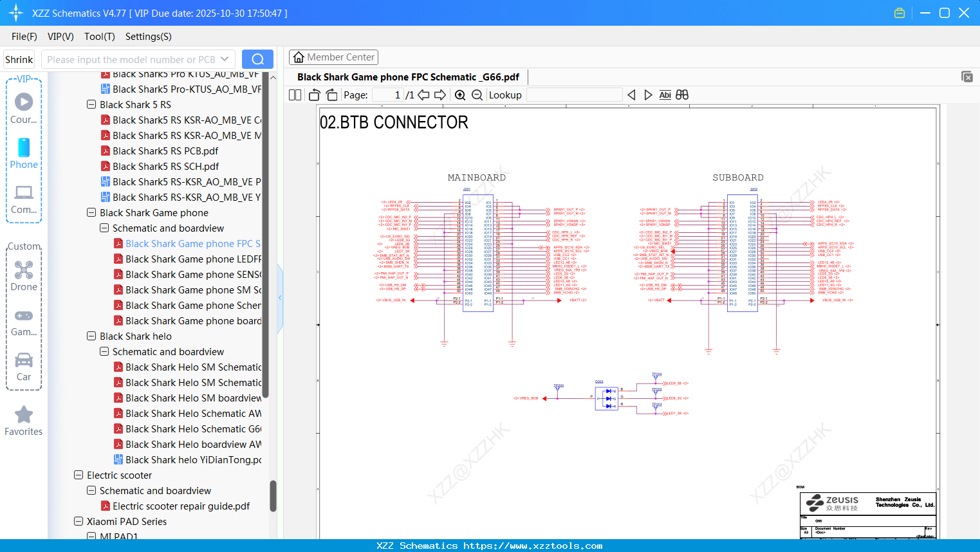Collapse the Black Shark helo node
Viewport: 980px width, 552px height.
(91, 336)
